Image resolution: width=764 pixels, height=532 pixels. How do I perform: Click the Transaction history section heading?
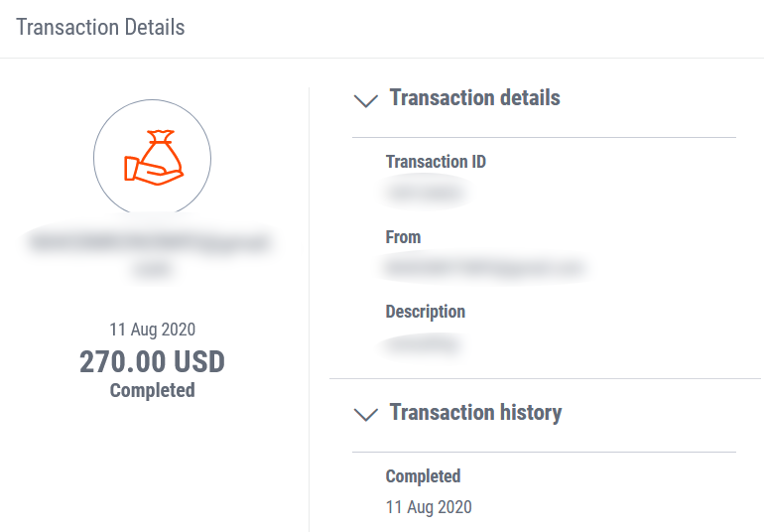coord(475,413)
